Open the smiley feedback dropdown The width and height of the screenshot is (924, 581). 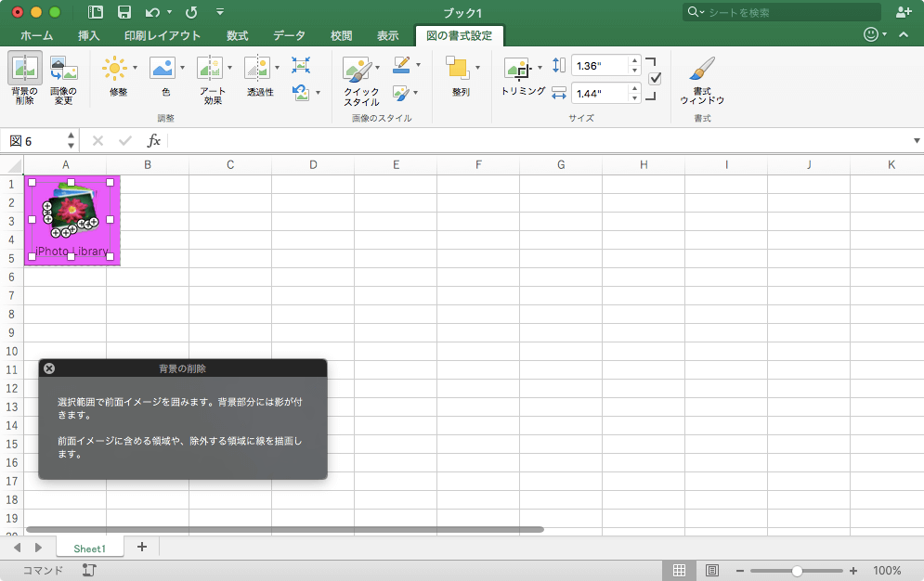click(875, 34)
